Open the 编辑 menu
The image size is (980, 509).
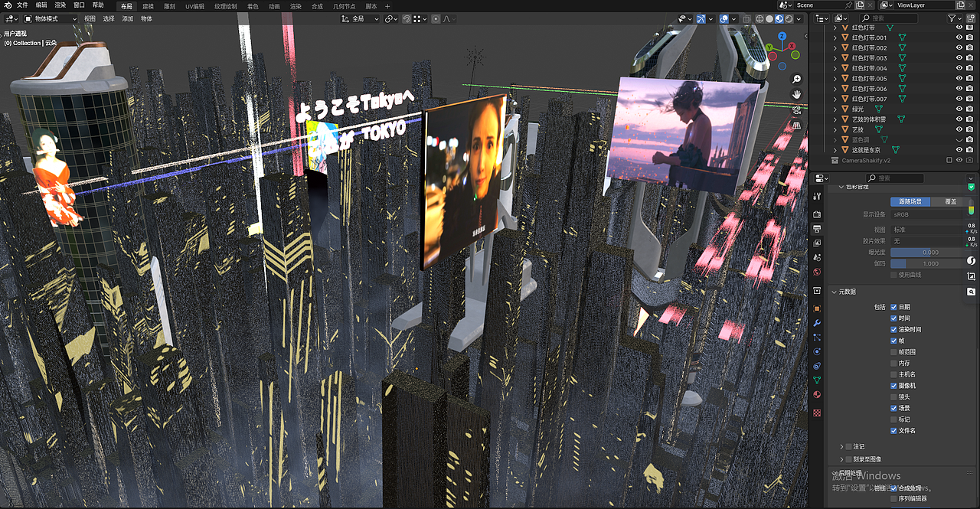click(x=41, y=5)
